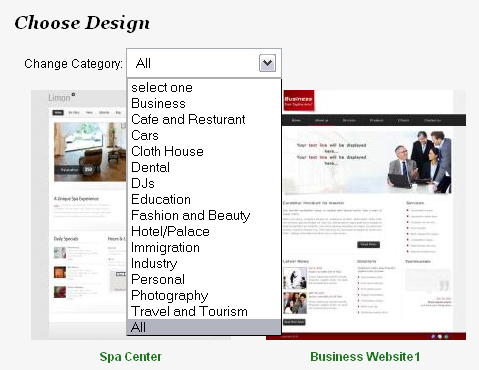Screen dimensions: 479x370
Task: Pick the Personal category option
Action: click(204, 280)
